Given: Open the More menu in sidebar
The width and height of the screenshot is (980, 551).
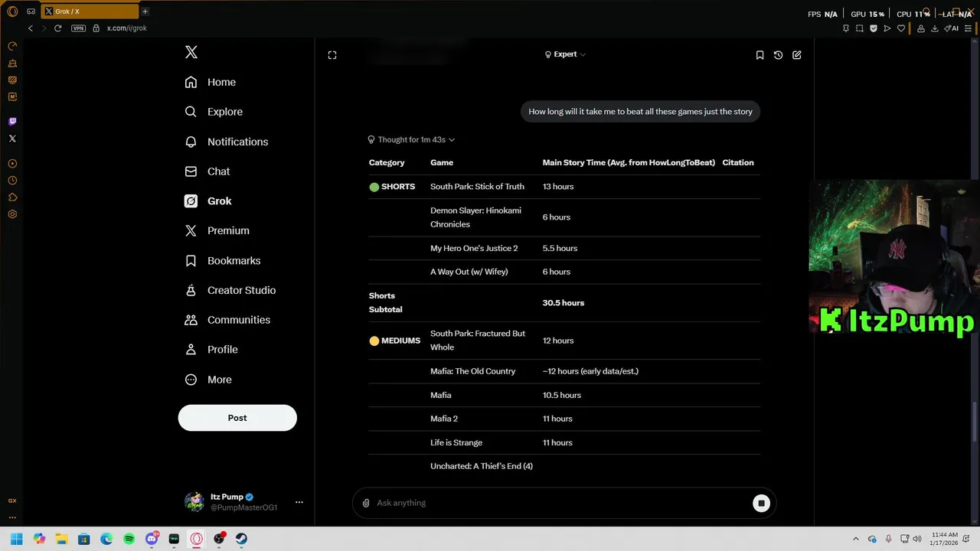Looking at the screenshot, I should point(208,380).
